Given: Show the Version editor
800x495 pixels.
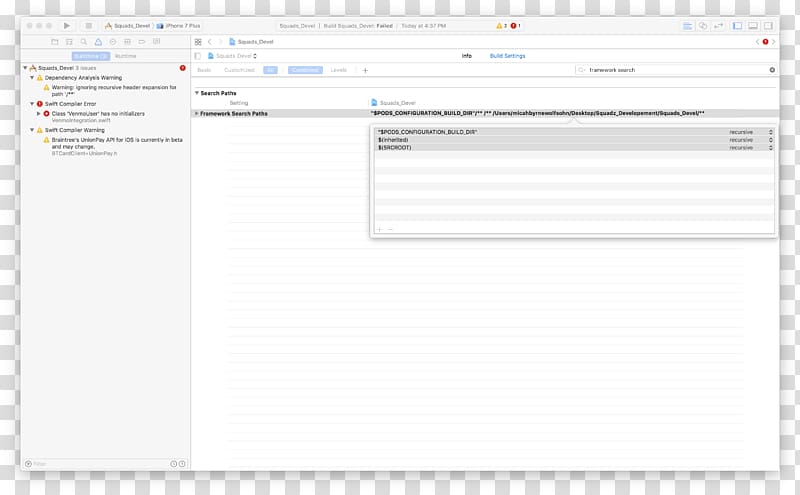Looking at the screenshot, I should pos(718,26).
